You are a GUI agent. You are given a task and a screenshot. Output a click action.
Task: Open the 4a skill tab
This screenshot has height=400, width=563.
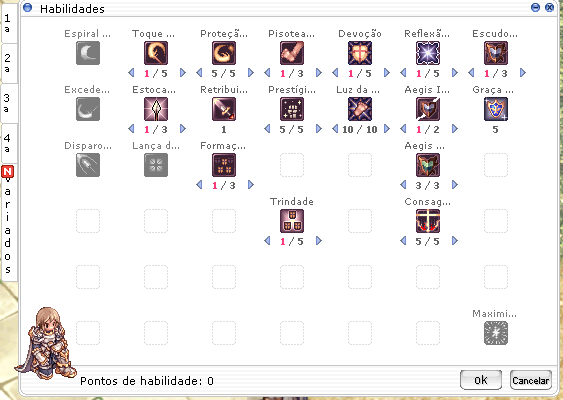coord(8,143)
